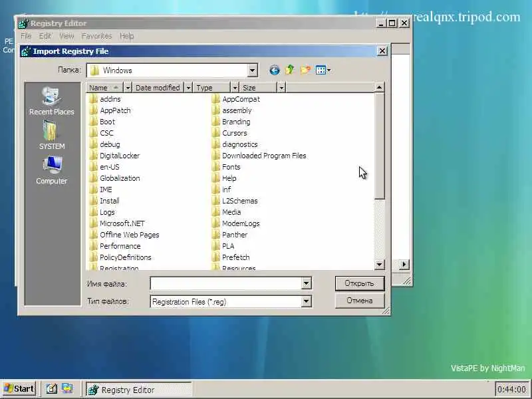Select the Media folder
The width and height of the screenshot is (532, 399).
(x=226, y=212)
